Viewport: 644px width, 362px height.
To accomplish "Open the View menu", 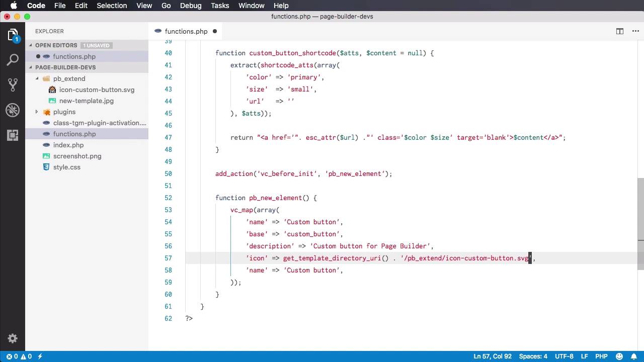I will tap(144, 6).
